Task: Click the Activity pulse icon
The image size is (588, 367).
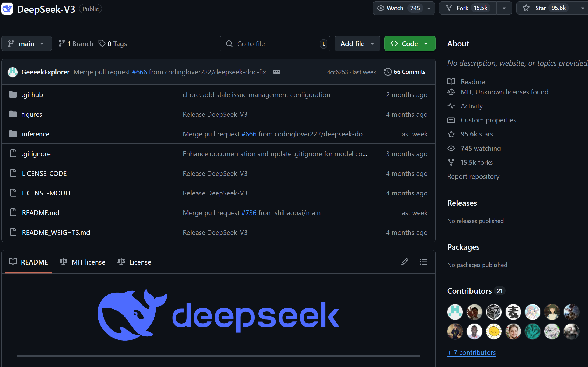Action: [451, 106]
